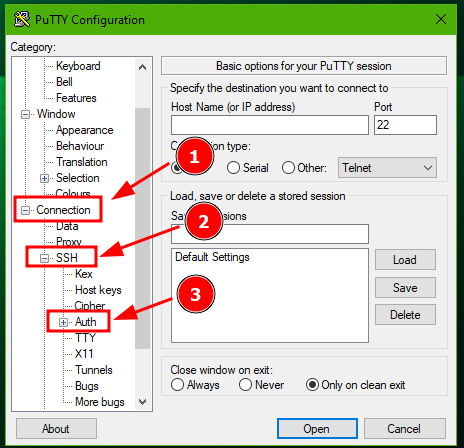Collapse the Connection category node

25,210
